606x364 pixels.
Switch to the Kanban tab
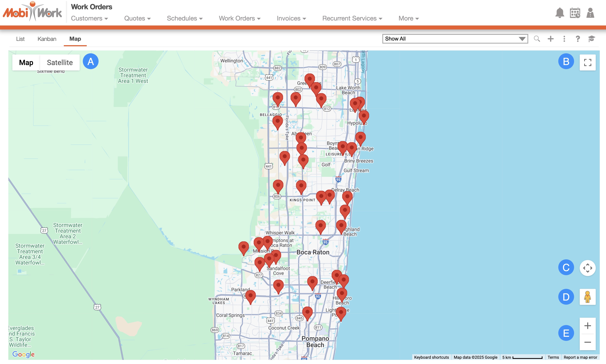pyautogui.click(x=47, y=39)
